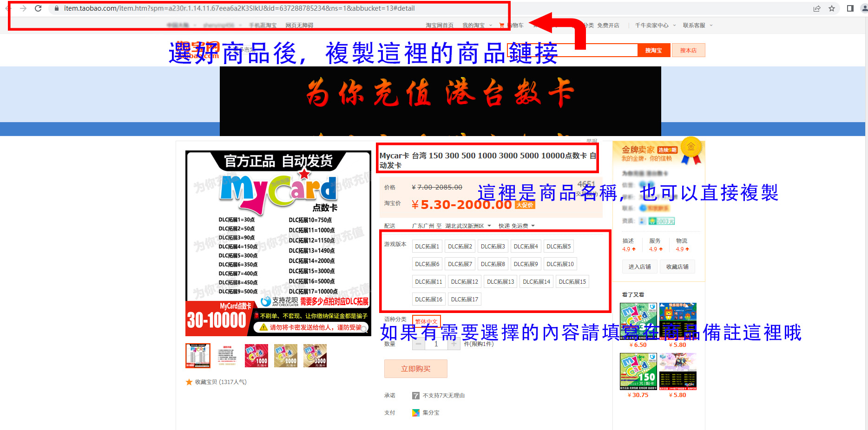Open the recommended MyCard item priced ¥6.50
868x430 pixels.
coord(638,321)
